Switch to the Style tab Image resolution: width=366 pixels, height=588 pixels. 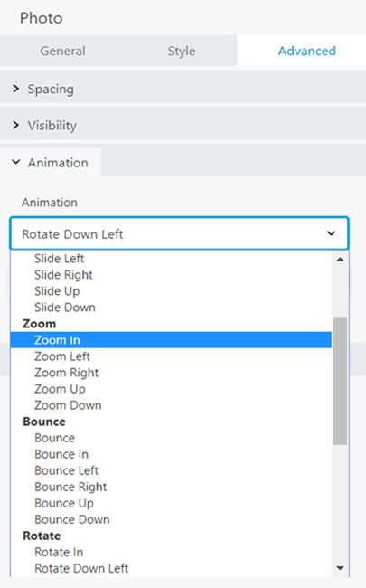[182, 51]
